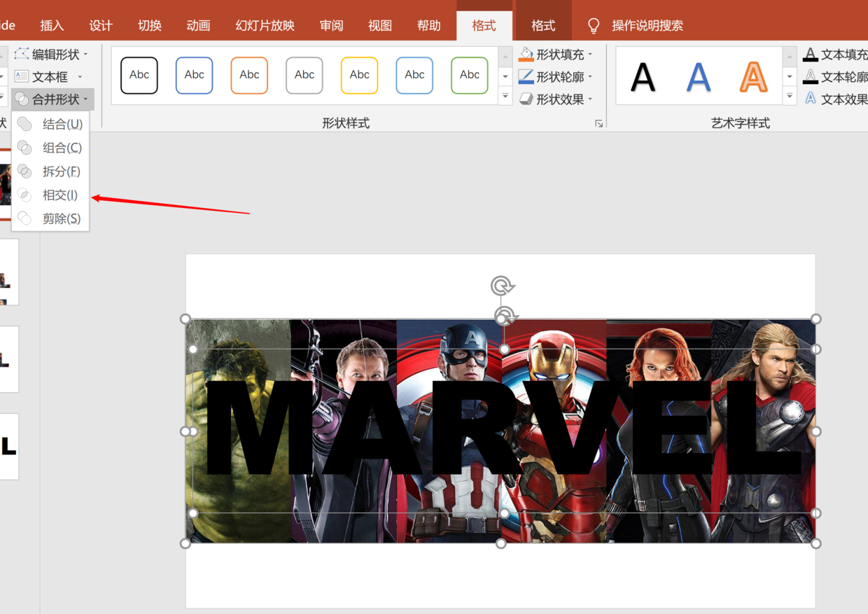Viewport: 868px width, 614px height.
Task: Go to the 动画 tab
Action: [x=198, y=25]
